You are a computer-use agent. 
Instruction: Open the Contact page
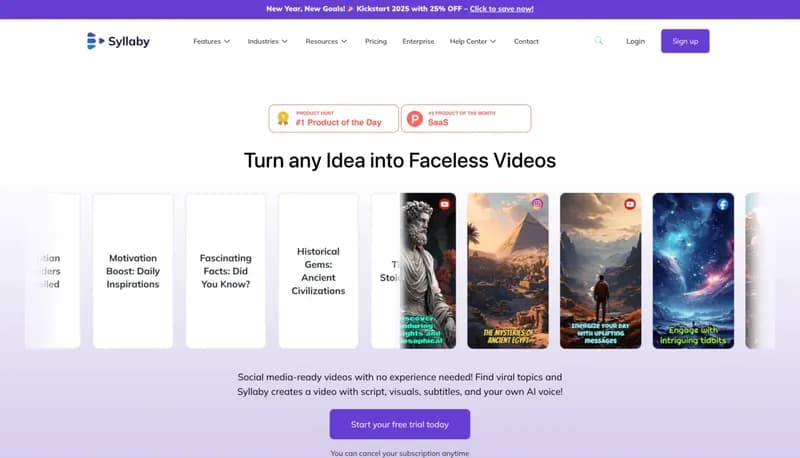(526, 41)
